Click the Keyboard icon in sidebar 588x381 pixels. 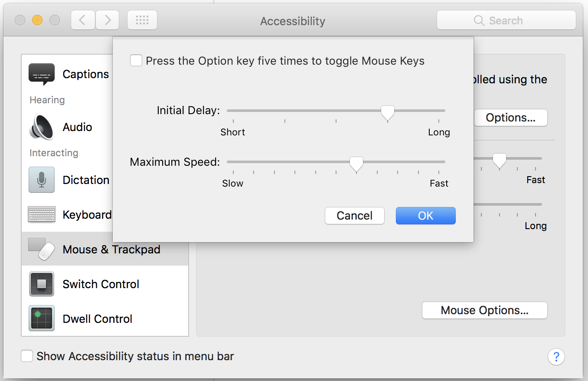point(42,214)
